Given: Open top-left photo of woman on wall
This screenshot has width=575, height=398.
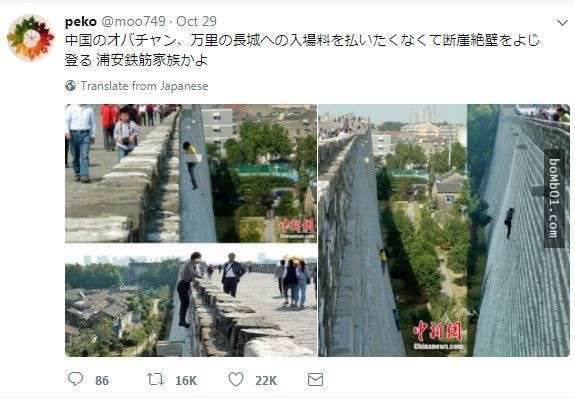Looking at the screenshot, I should click(x=191, y=173).
